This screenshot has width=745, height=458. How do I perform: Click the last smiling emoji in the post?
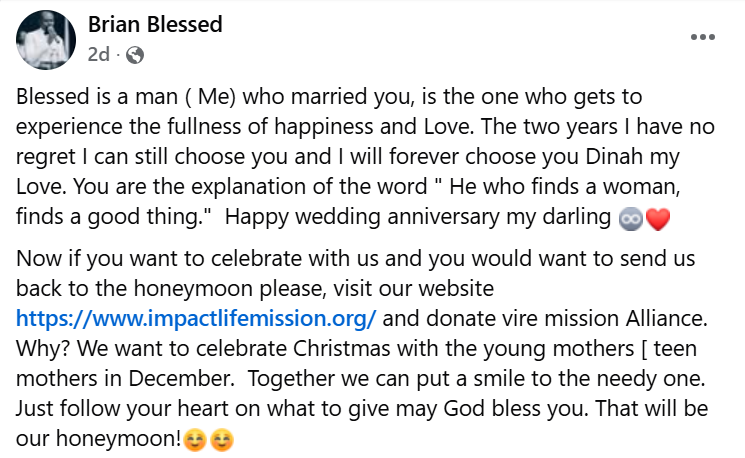coord(221,439)
